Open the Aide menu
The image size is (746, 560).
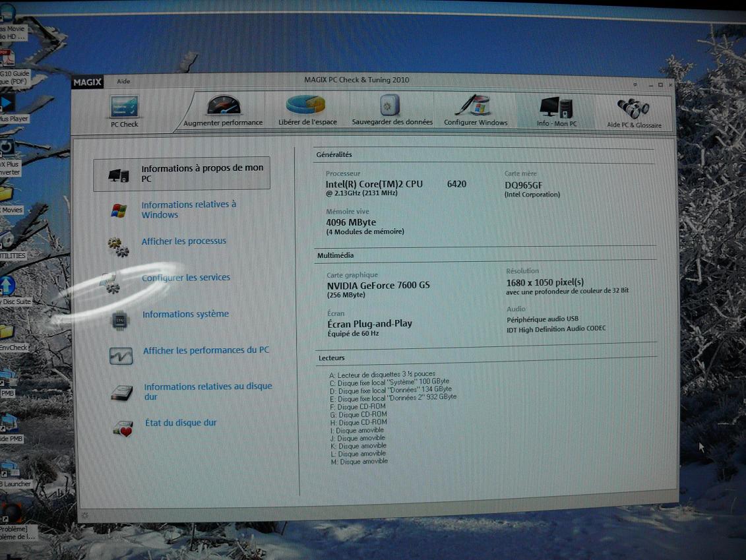[x=124, y=81]
